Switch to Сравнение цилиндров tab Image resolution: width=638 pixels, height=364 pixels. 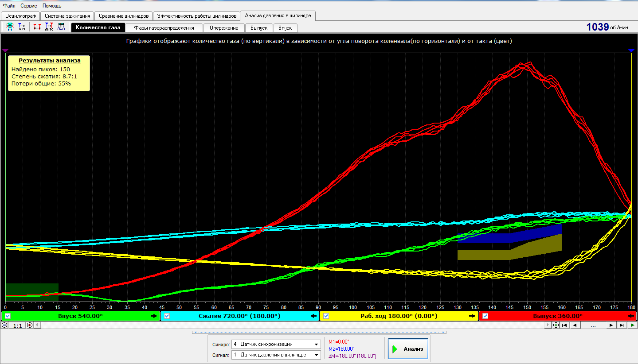(123, 16)
